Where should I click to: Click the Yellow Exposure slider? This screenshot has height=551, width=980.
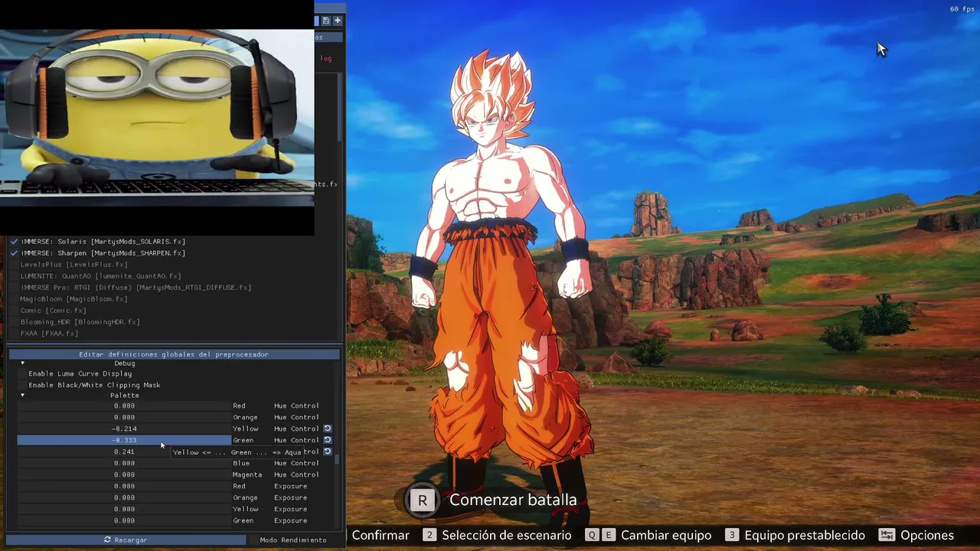coord(124,509)
